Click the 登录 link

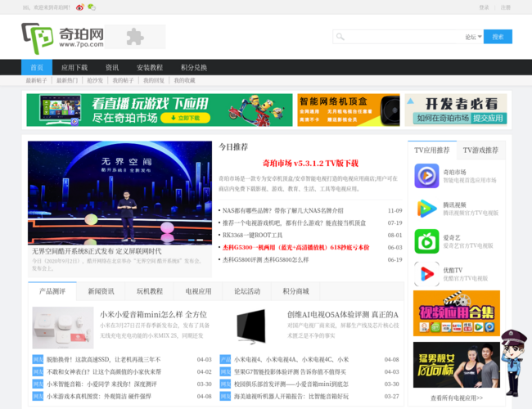[484, 7]
